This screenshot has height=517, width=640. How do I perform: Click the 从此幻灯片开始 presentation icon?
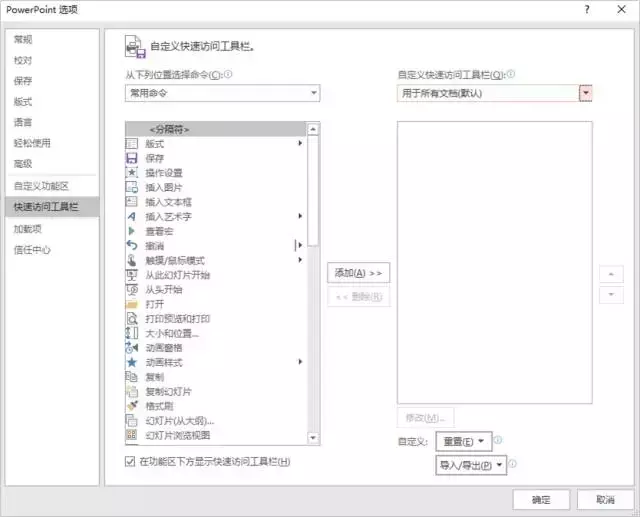(131, 275)
